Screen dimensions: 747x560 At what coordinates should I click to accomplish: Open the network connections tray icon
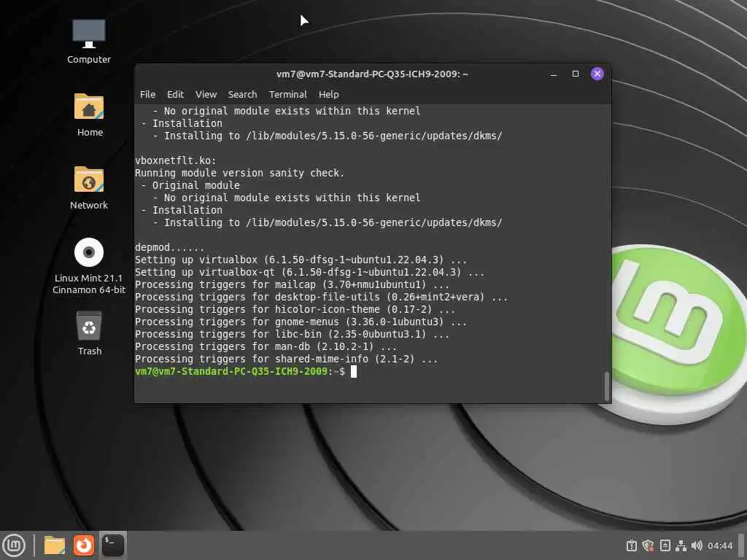point(681,545)
